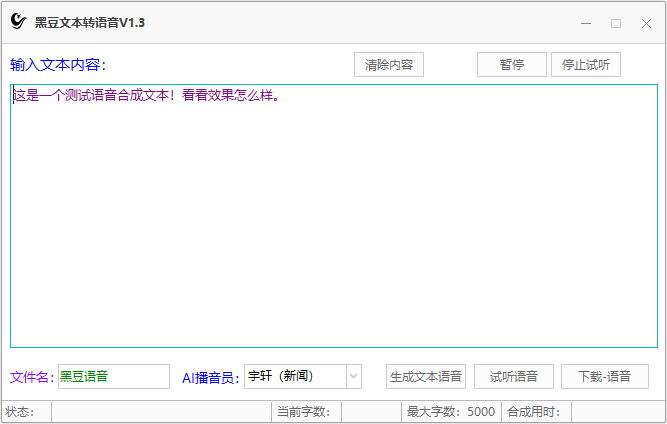Viewport: 667px width, 424px height.
Task: Download audio via 下载-语音 button
Action: pos(605,376)
